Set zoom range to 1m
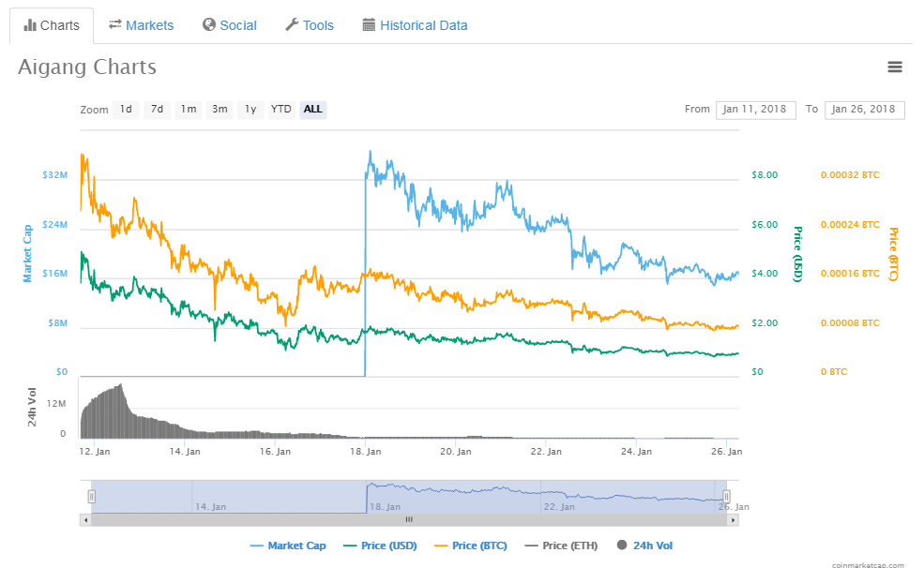Image resolution: width=924 pixels, height=568 pixels. tap(189, 110)
